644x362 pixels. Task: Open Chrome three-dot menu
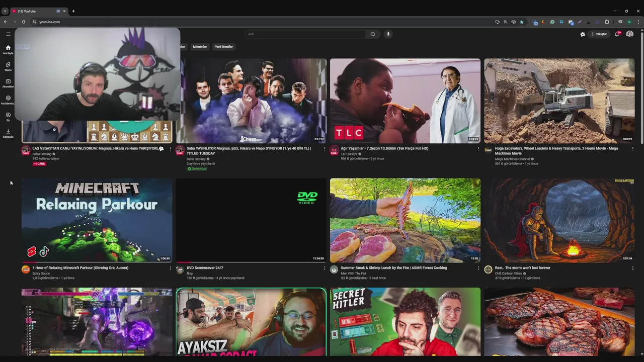coord(638,22)
